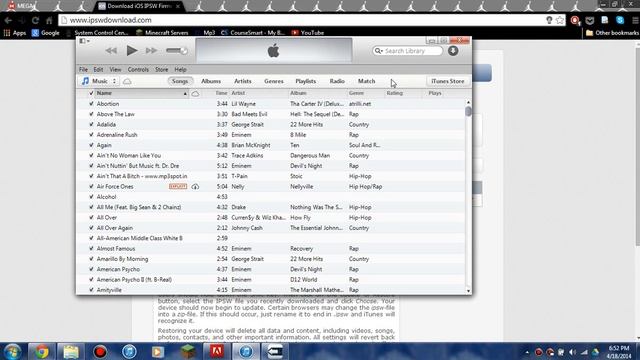Switch to the Genres tab
This screenshot has height=360, width=640.
coord(274,81)
